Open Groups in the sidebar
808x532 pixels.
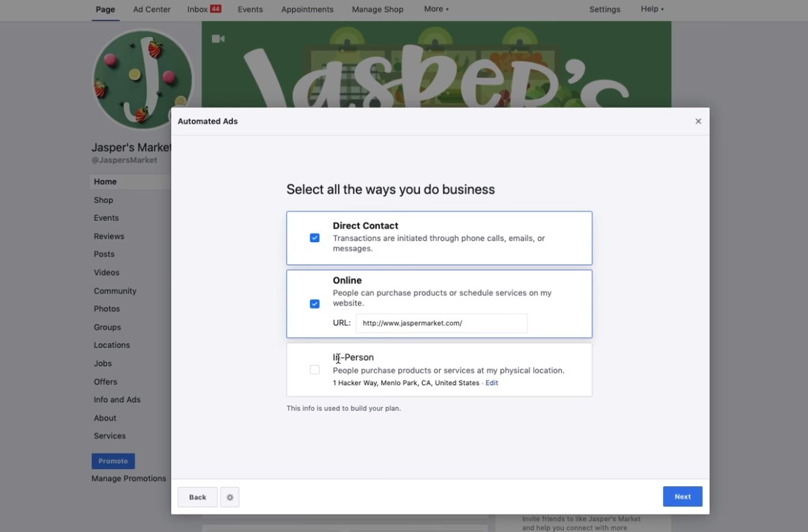[x=107, y=327]
